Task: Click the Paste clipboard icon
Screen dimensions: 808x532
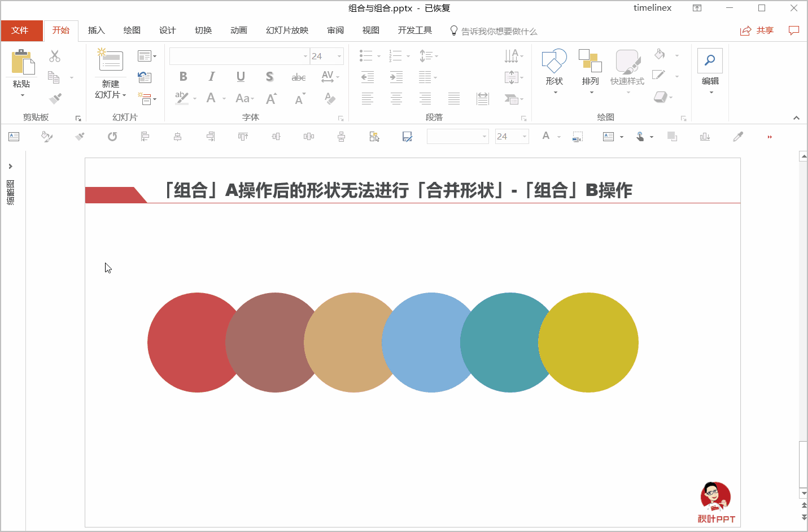Action: tap(23, 62)
